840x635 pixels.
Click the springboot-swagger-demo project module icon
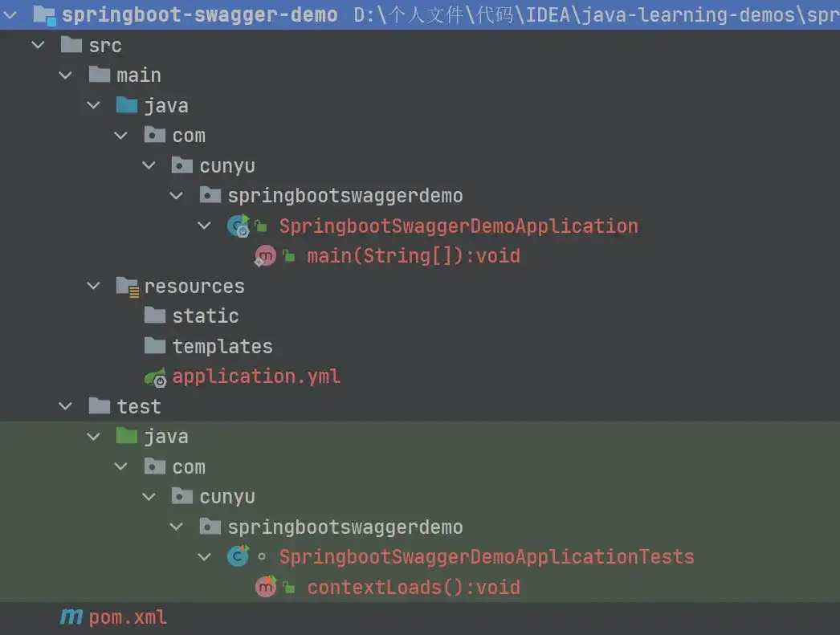pyautogui.click(x=44, y=15)
